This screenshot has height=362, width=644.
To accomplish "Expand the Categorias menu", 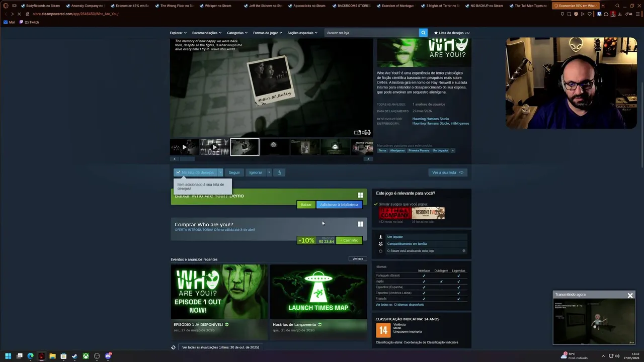I will pyautogui.click(x=237, y=33).
